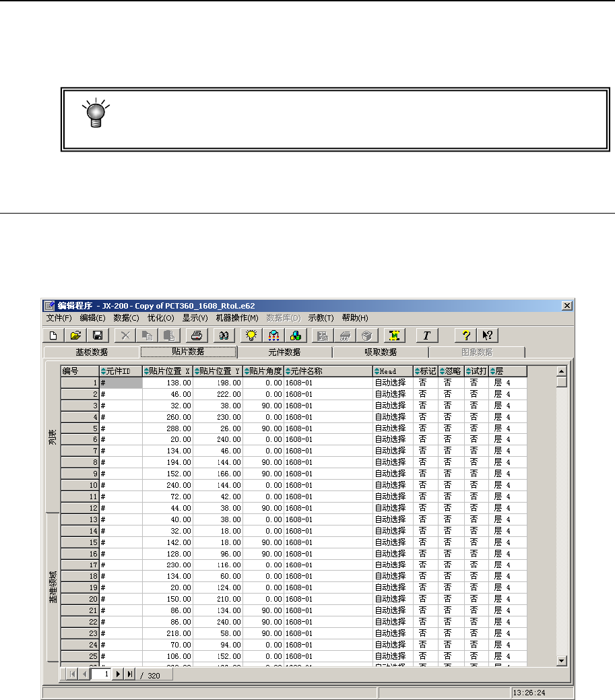615x700 pixels.
Task: Click the Save floppy disk icon
Action: [98, 336]
